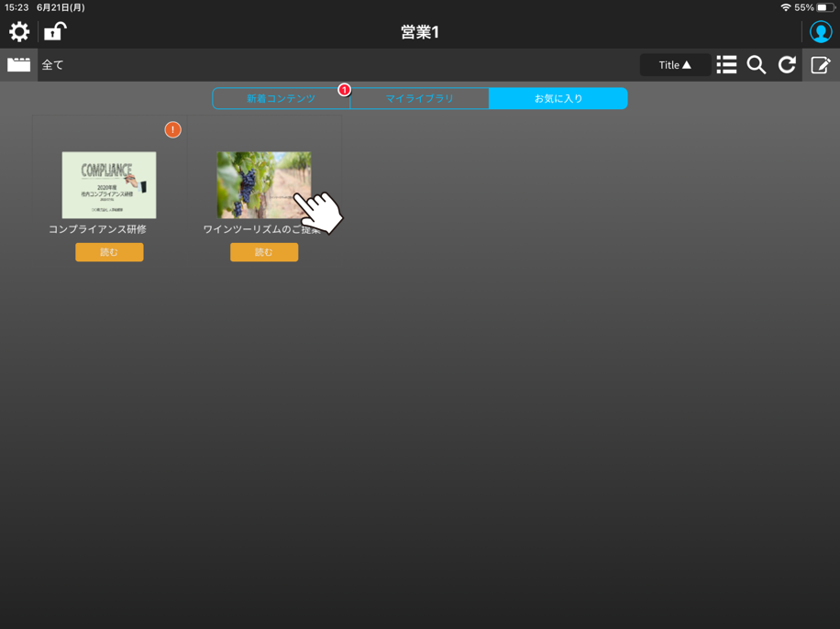Tap the battery indicator in the status bar

(825, 7)
